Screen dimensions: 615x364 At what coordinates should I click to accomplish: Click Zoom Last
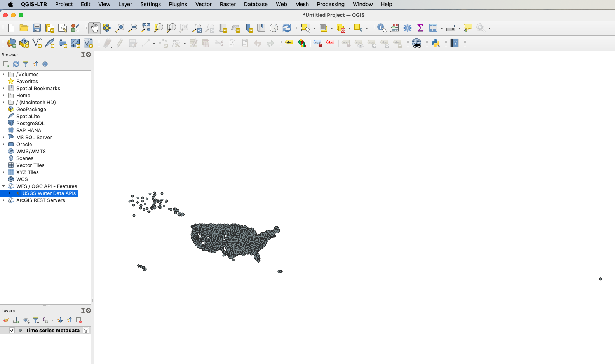point(197,28)
